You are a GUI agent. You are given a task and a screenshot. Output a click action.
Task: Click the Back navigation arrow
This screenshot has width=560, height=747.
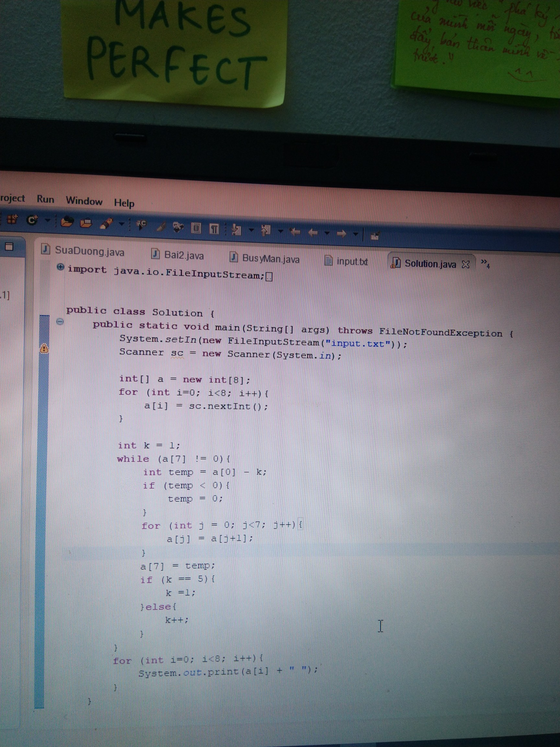pyautogui.click(x=313, y=233)
